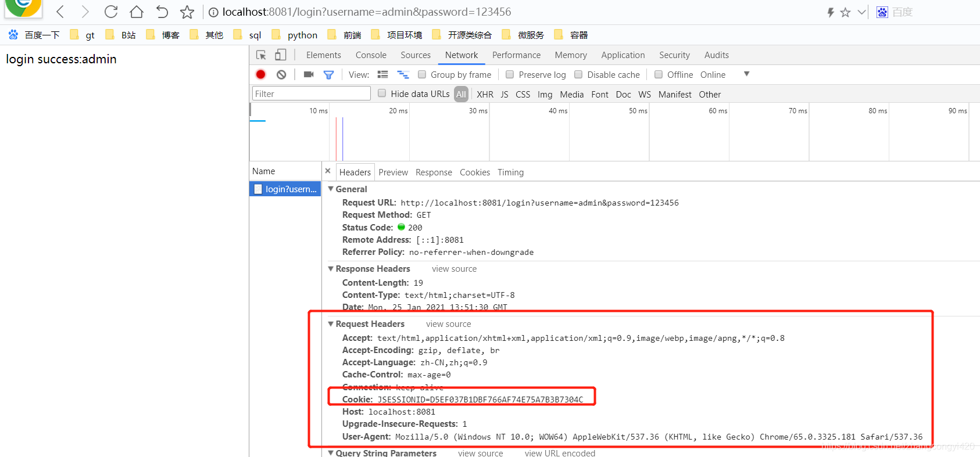Viewport: 980px width, 457px height.
Task: Filter requests by JS type
Action: coord(505,94)
